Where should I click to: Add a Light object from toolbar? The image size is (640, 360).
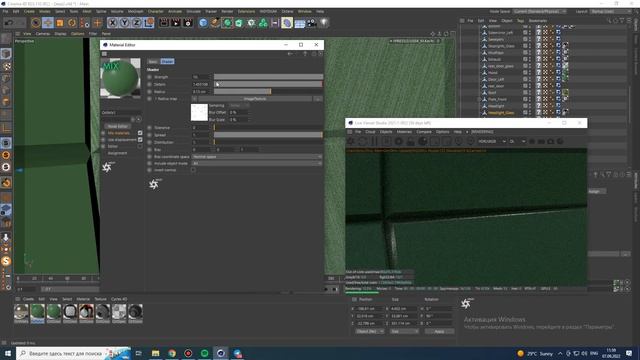324,23
